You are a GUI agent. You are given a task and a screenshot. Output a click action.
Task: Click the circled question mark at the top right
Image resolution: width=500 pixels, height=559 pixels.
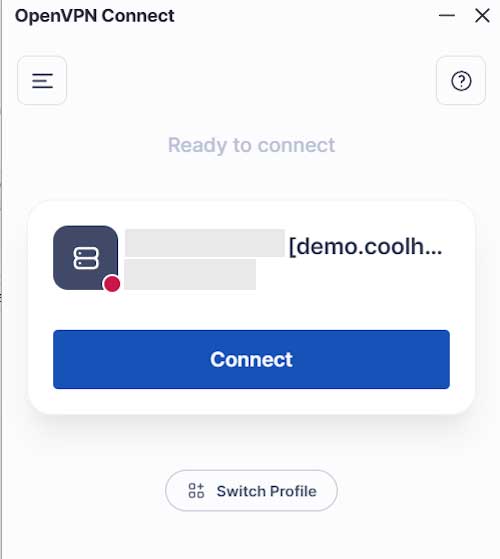point(461,81)
